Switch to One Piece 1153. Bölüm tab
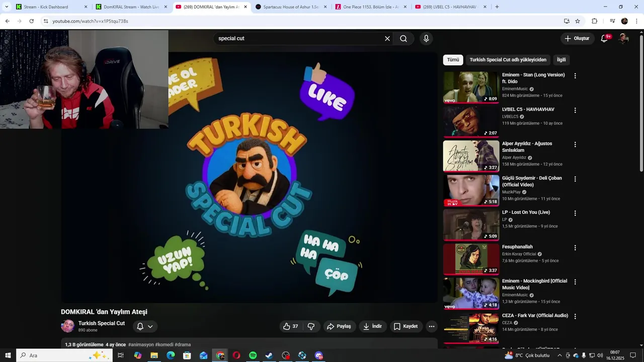Viewport: 644px width, 362px height. [370, 7]
